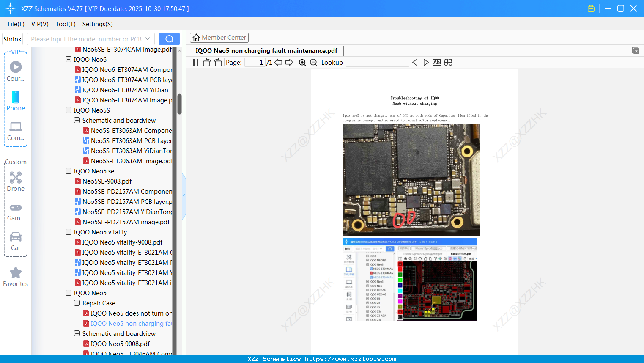Open the Favorites star icon
This screenshot has height=363, width=644.
(16, 277)
